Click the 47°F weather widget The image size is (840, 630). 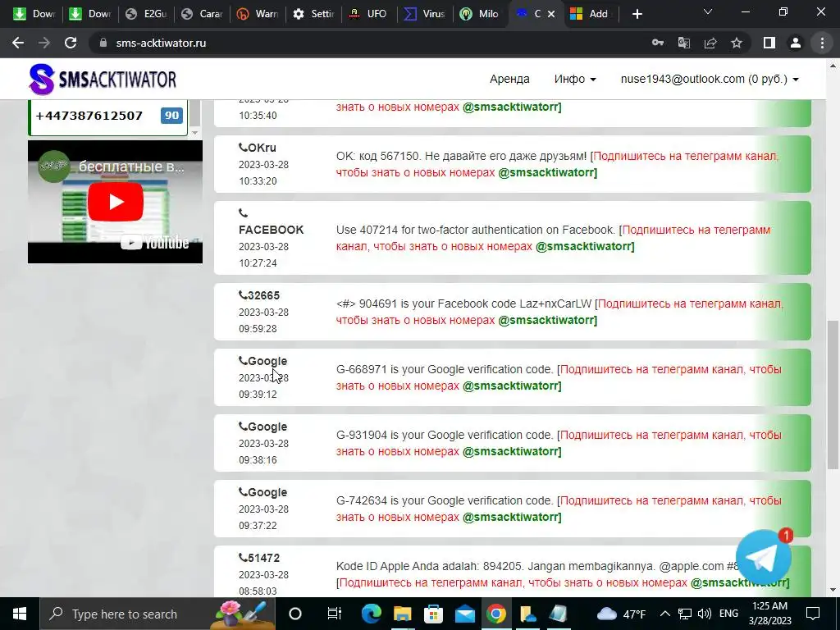622,614
